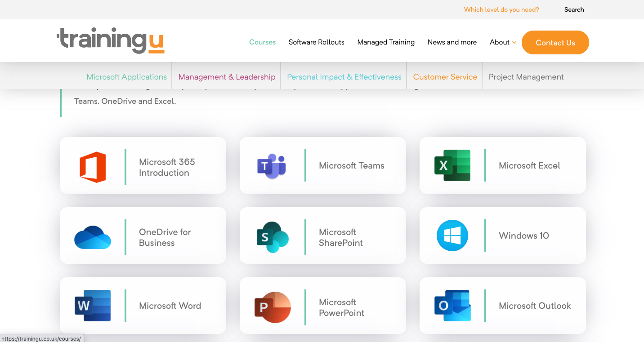Click the trainingu logo
Viewport: 644px width, 342px height.
click(x=111, y=40)
